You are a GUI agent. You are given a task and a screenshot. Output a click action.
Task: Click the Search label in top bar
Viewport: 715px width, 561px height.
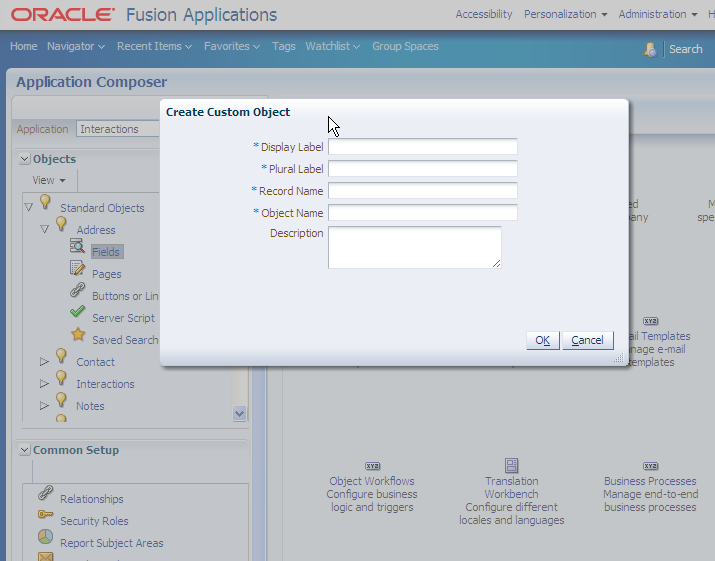(685, 49)
